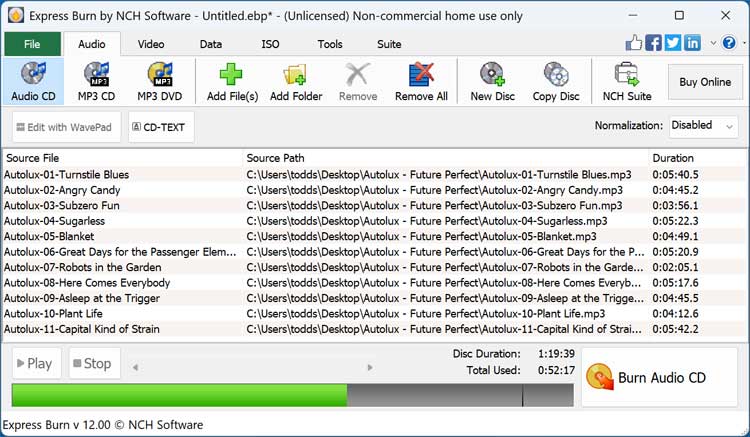Viewport: 750px width, 437px height.
Task: Switch to the Video tab
Action: click(x=151, y=44)
